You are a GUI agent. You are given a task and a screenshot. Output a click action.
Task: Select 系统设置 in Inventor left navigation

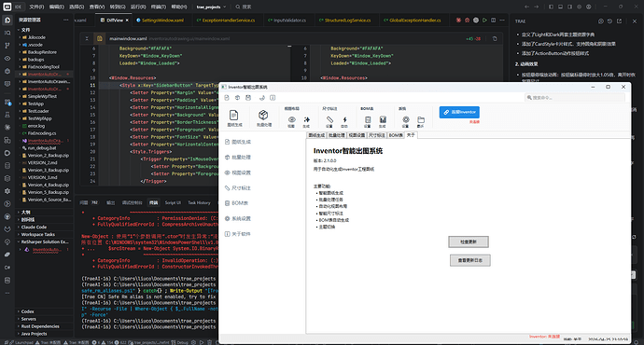pyautogui.click(x=238, y=218)
